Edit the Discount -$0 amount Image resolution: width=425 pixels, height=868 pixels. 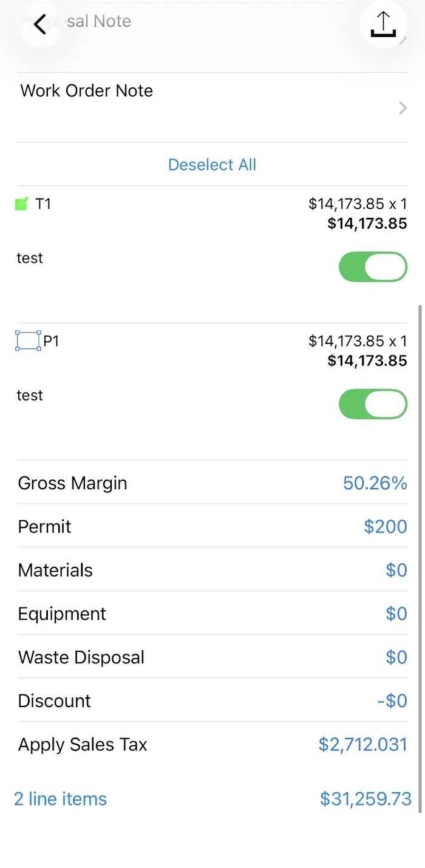point(392,701)
